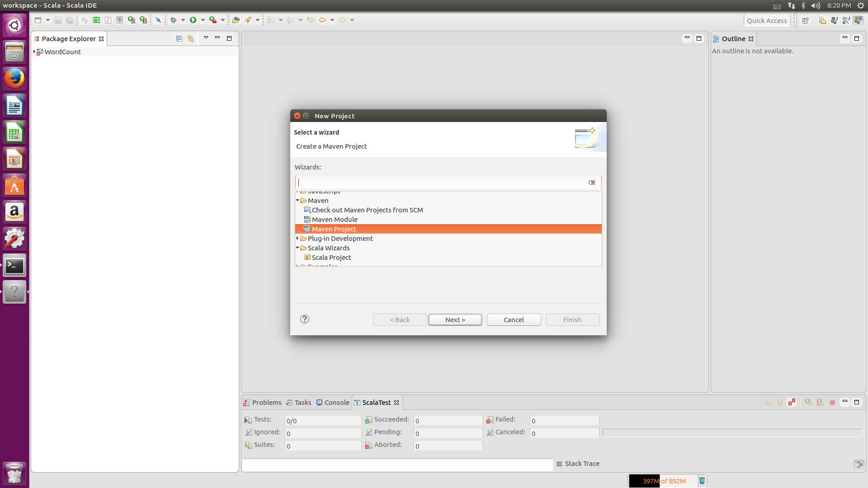The height and width of the screenshot is (488, 868).
Task: Switch to the Console tab
Action: tap(336, 402)
